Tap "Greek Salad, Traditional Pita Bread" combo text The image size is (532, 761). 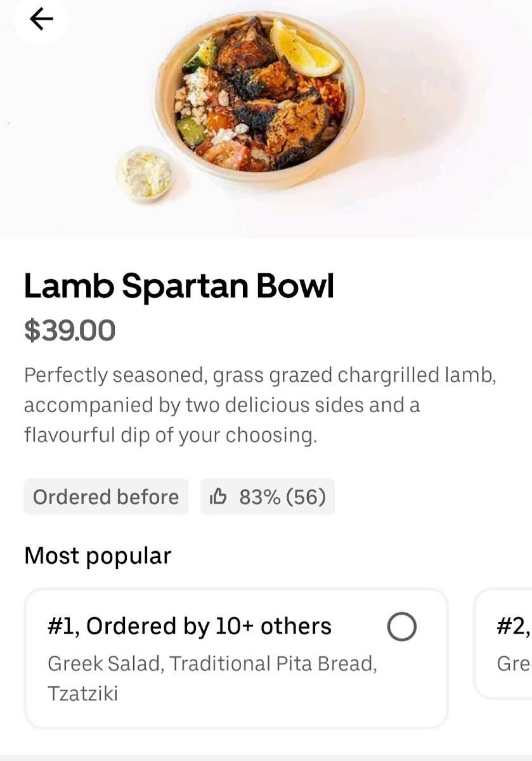pos(212,663)
